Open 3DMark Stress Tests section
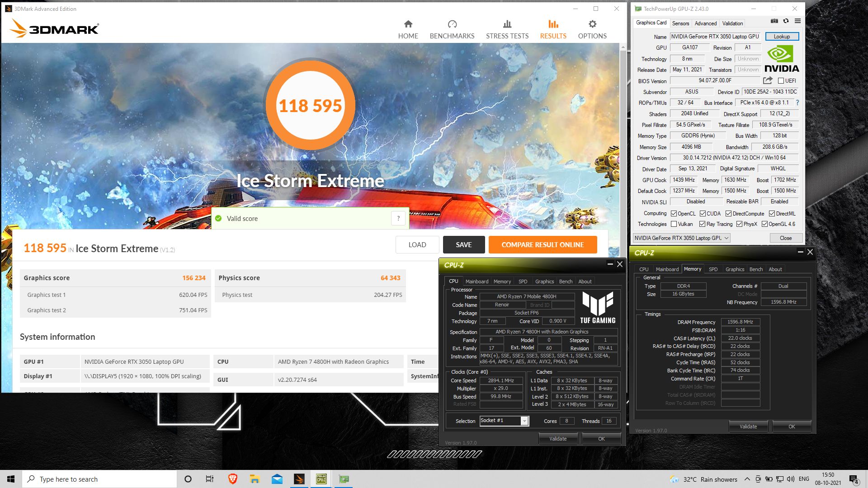Viewport: 868px width, 488px height. (x=507, y=30)
